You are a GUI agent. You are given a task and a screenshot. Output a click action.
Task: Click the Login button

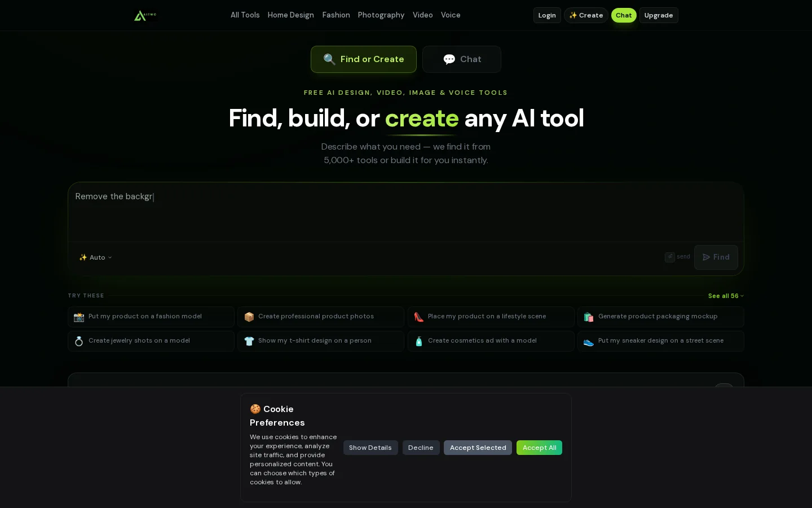[x=547, y=15]
